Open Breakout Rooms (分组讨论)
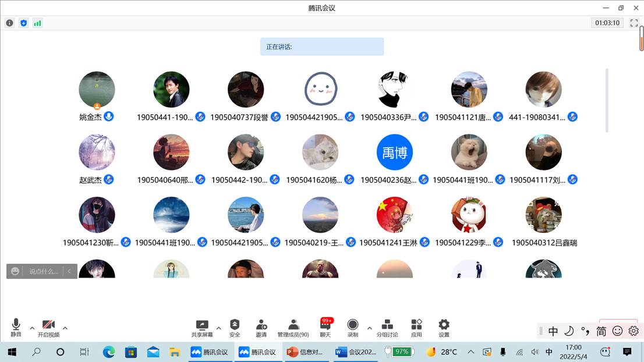 pyautogui.click(x=387, y=328)
